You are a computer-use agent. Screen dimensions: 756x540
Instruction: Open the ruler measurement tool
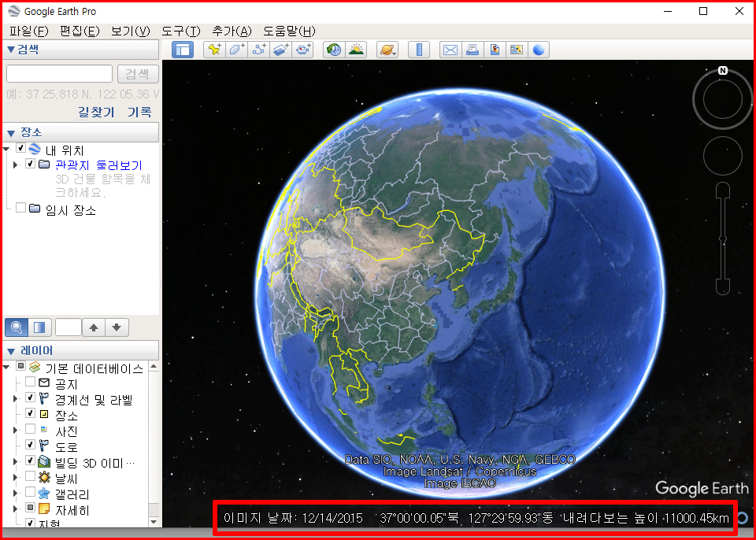419,50
